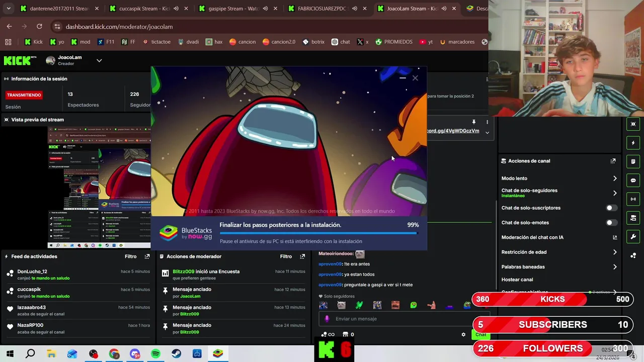Screen dimensions: 644x362
Task: Open the document notes sidebar icon
Action: (633, 161)
